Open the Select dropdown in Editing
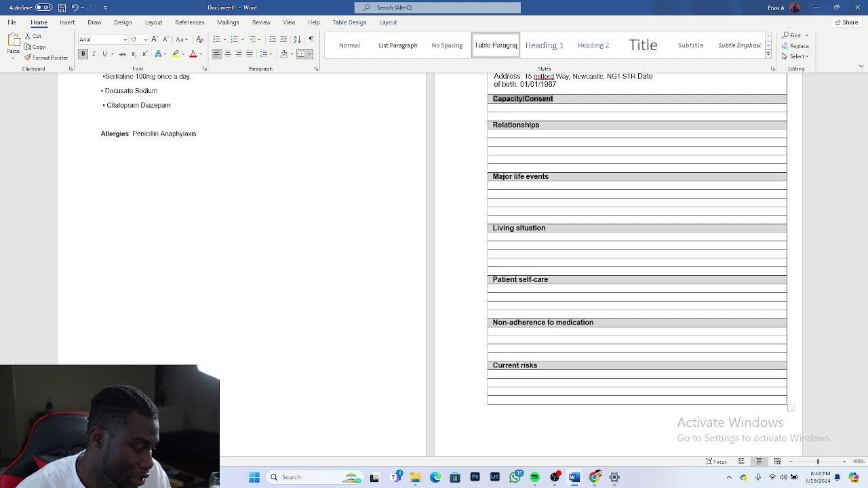The height and width of the screenshot is (488, 868). pyautogui.click(x=795, y=56)
